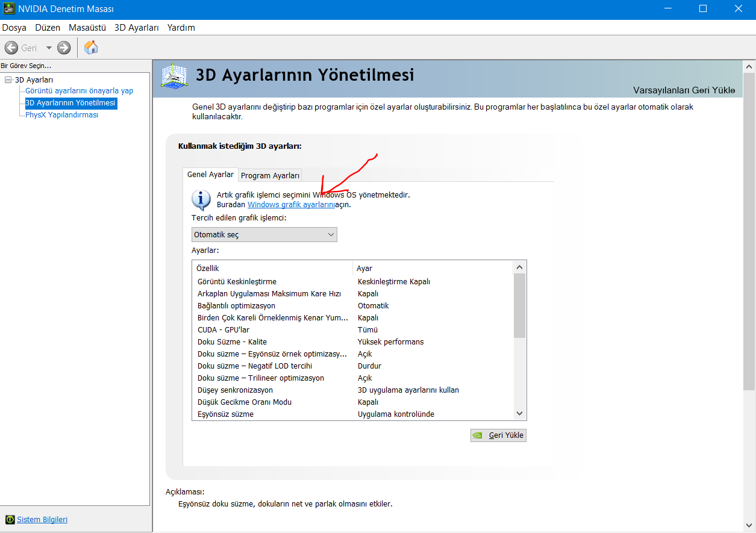
Task: Open the Sistem Bilgileri link
Action: (42, 519)
